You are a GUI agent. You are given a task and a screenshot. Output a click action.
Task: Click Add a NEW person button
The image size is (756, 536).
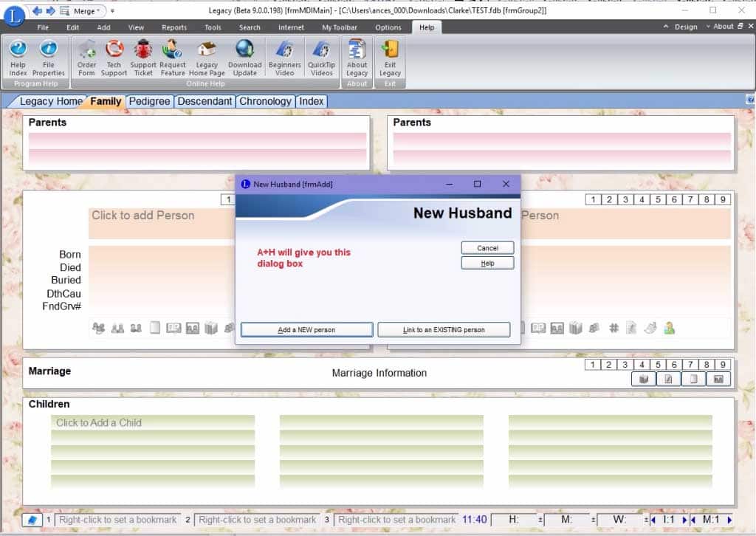click(306, 330)
